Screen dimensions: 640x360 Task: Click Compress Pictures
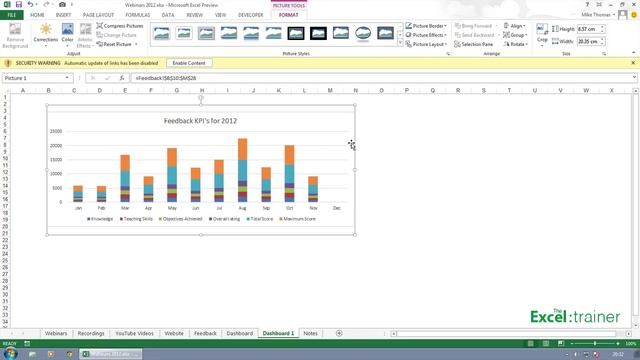point(120,26)
